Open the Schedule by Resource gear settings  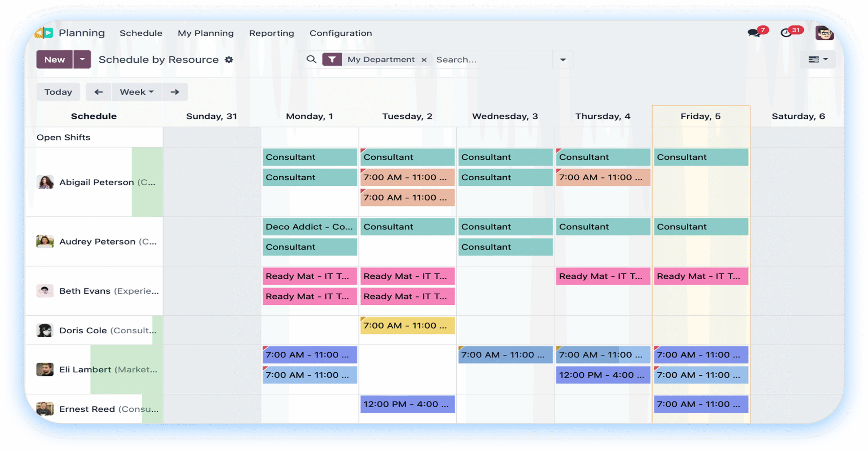pyautogui.click(x=229, y=60)
